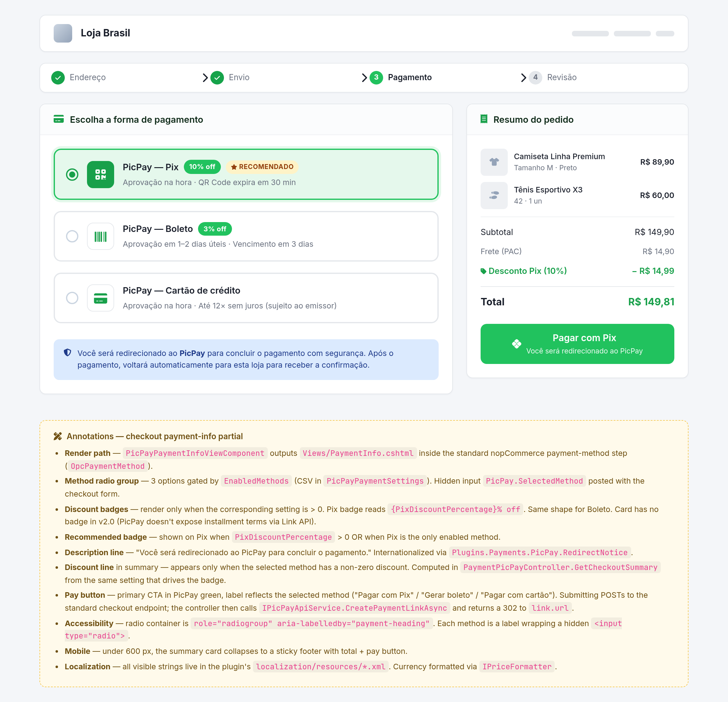Click the credit card icon in payment heading

[x=59, y=119]
